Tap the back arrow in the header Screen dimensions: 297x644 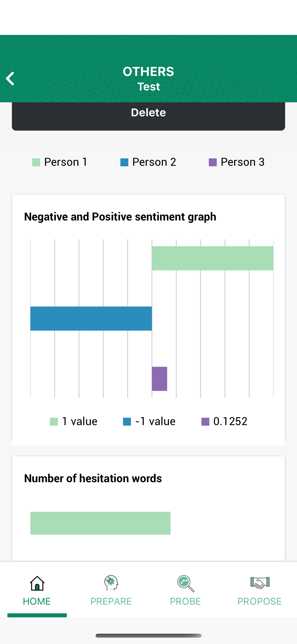[x=10, y=78]
